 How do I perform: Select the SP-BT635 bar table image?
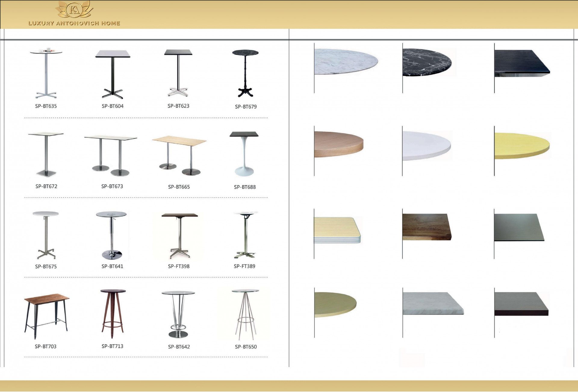click(x=46, y=74)
